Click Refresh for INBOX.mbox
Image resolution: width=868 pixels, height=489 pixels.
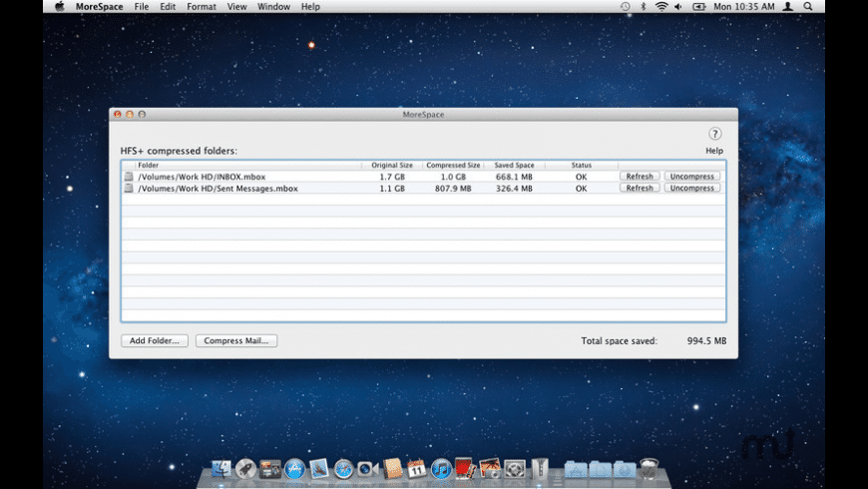pyautogui.click(x=640, y=176)
